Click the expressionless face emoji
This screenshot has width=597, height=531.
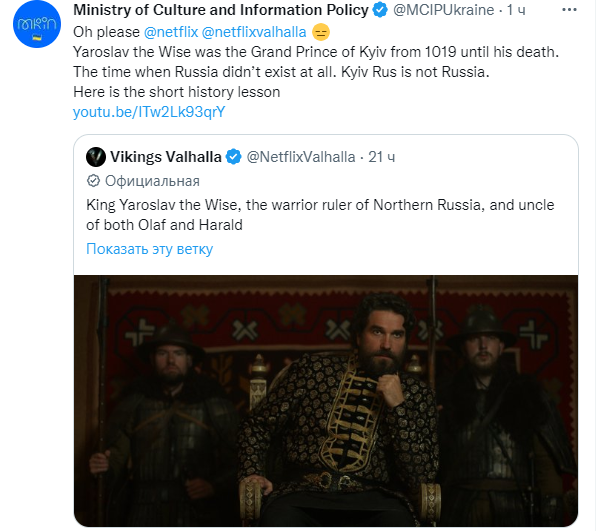(x=321, y=32)
